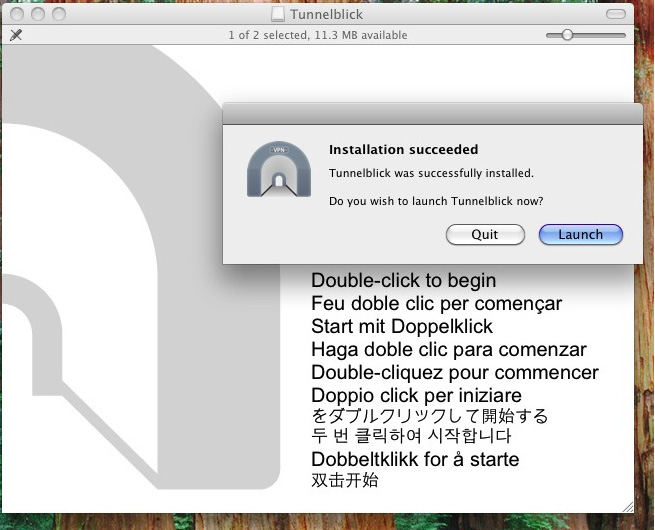Click the 'Installation succeeded' heading

coord(404,150)
